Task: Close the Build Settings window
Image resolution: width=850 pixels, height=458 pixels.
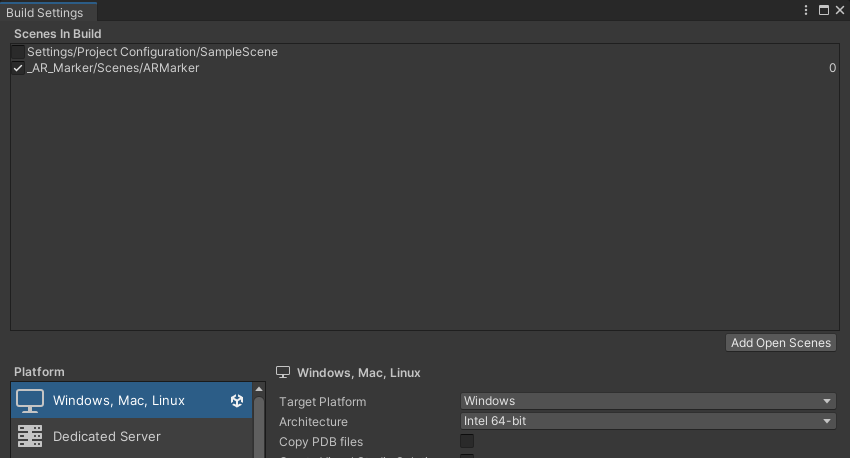Action: pyautogui.click(x=840, y=10)
